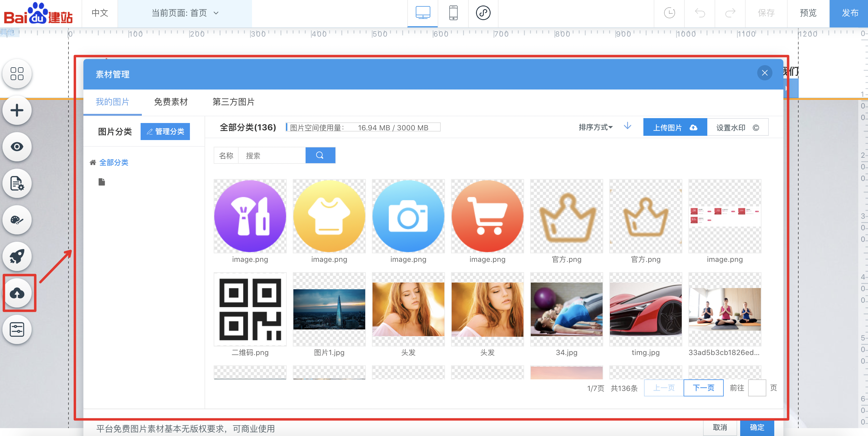Select the unnamed file category icon

click(101, 182)
